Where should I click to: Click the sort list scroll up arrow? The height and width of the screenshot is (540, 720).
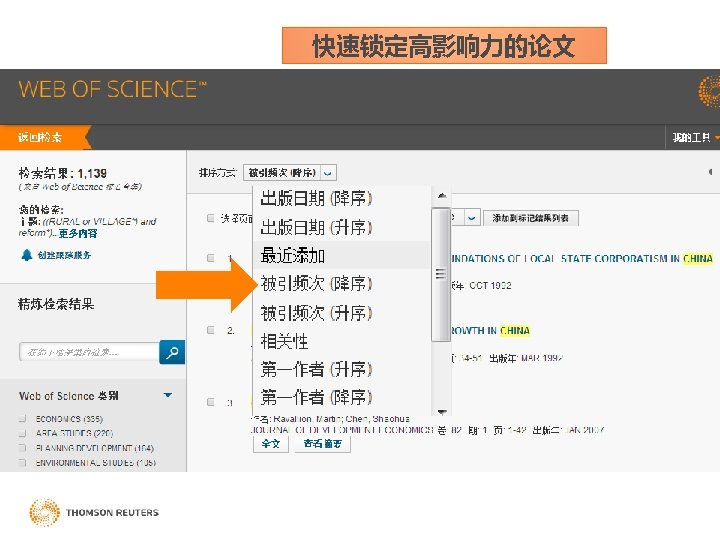point(442,196)
